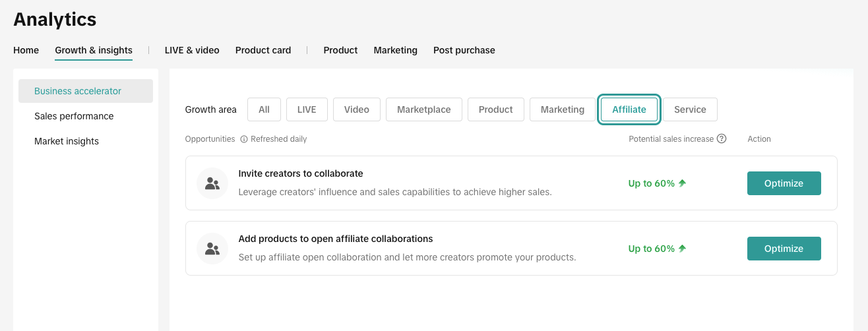
Task: Switch to the LIVE & video tab
Action: click(x=192, y=50)
